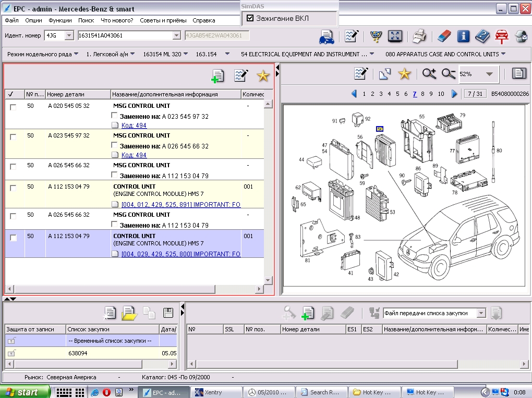The height and width of the screenshot is (398, 532).
Task: Click the Windows start button
Action: point(25,392)
